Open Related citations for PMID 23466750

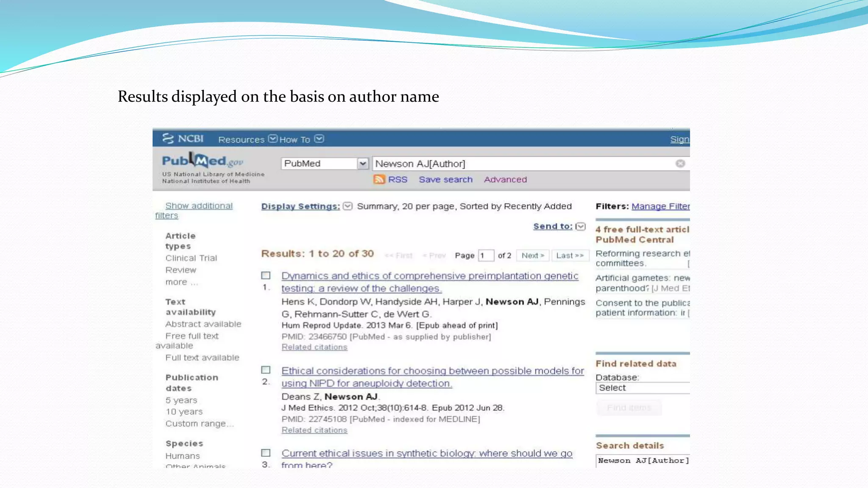click(314, 347)
